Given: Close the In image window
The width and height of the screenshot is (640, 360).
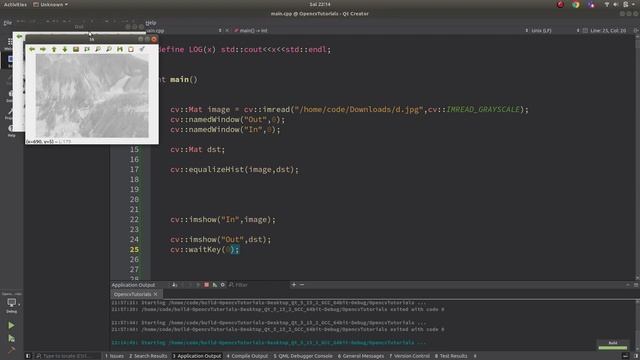Looking at the screenshot, I should click(x=154, y=39).
